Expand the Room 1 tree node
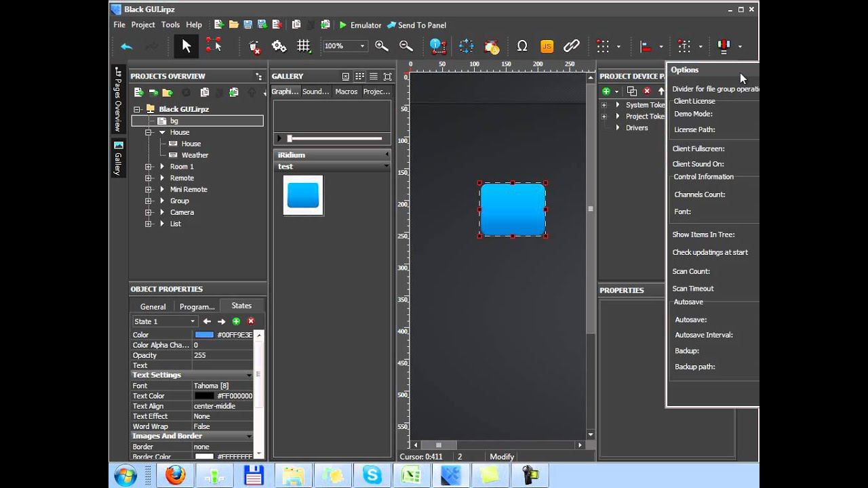Viewport: 868px width, 488px height. pyautogui.click(x=149, y=167)
